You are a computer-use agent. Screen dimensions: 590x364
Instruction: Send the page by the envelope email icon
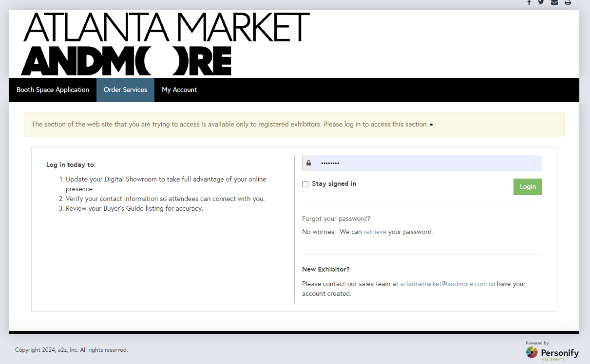(554, 2)
